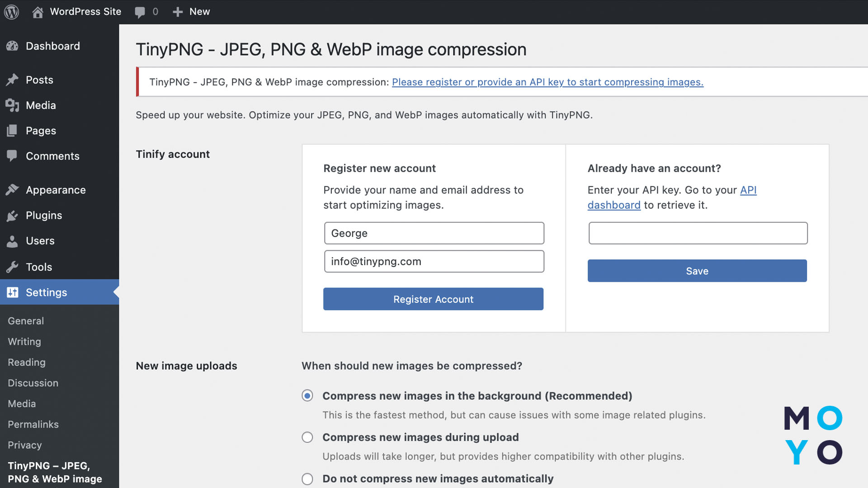This screenshot has height=488, width=868.
Task: Select Compress new images in the background
Action: [307, 396]
